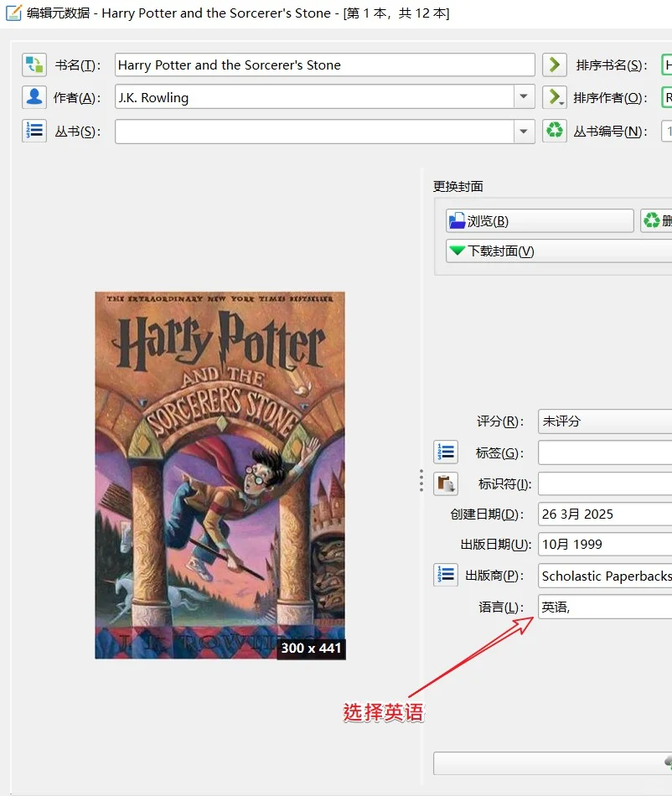The image size is (672, 796).
Task: Open publisher manager icon beside 出版商
Action: [x=446, y=575]
